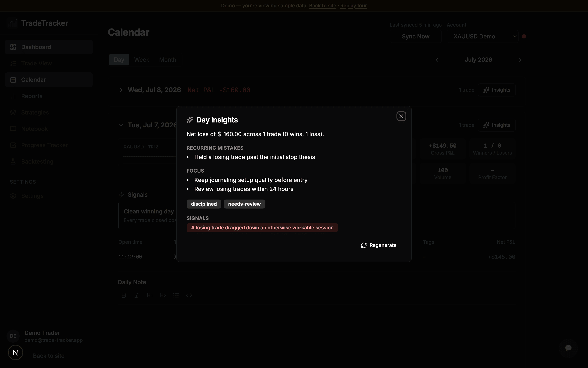Insert code block in Daily Note
The image size is (588, 368).
189,295
